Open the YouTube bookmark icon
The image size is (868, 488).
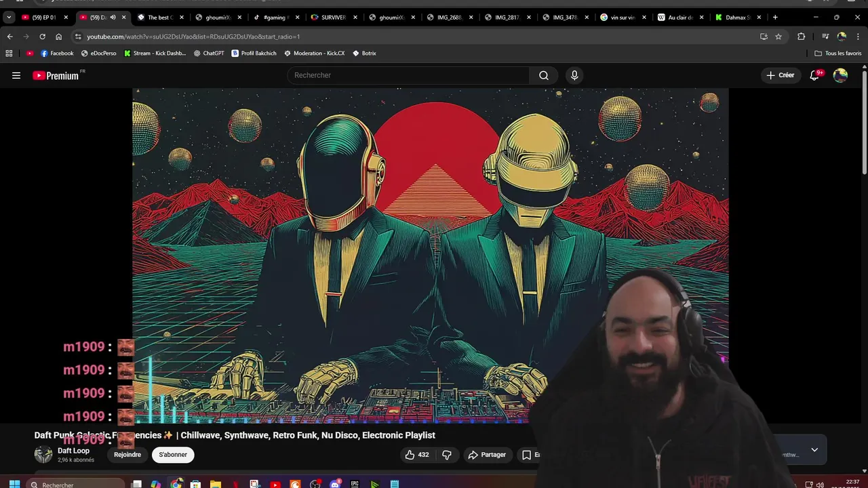click(29, 53)
